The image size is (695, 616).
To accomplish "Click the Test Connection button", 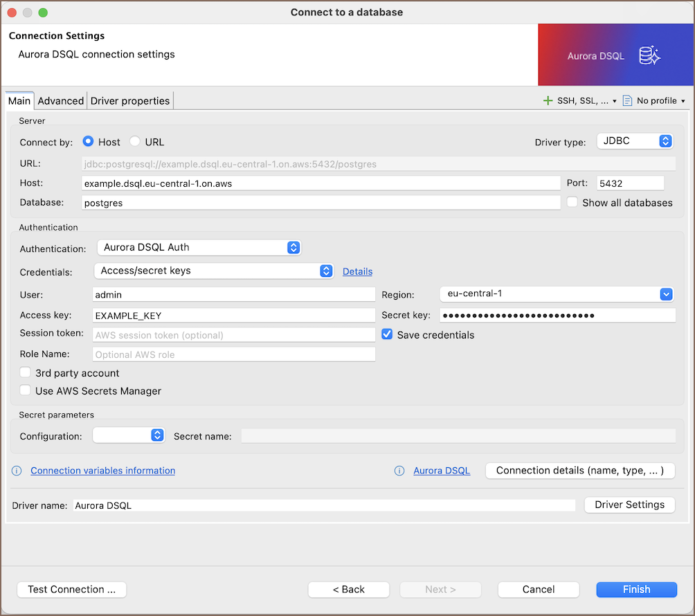I will [71, 590].
